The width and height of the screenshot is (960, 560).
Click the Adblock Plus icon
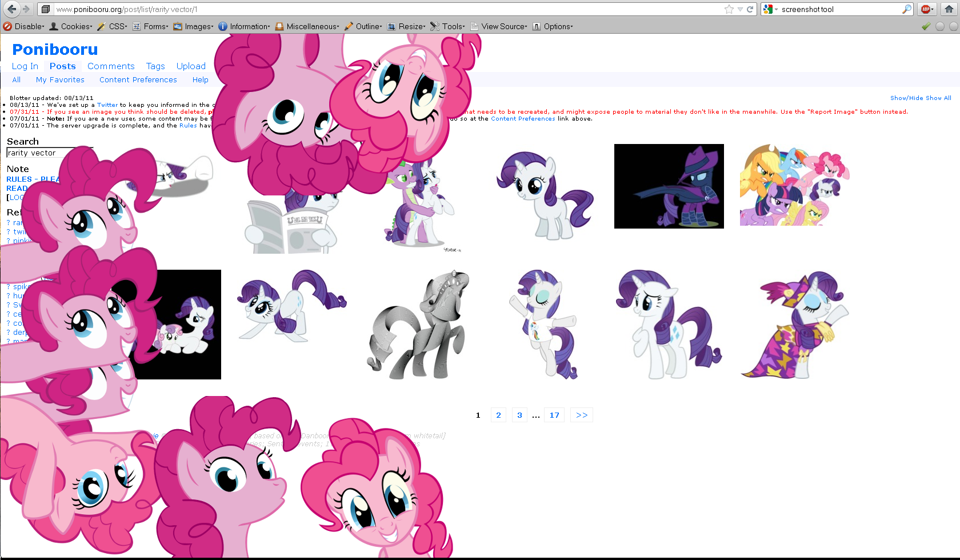pyautogui.click(x=925, y=9)
